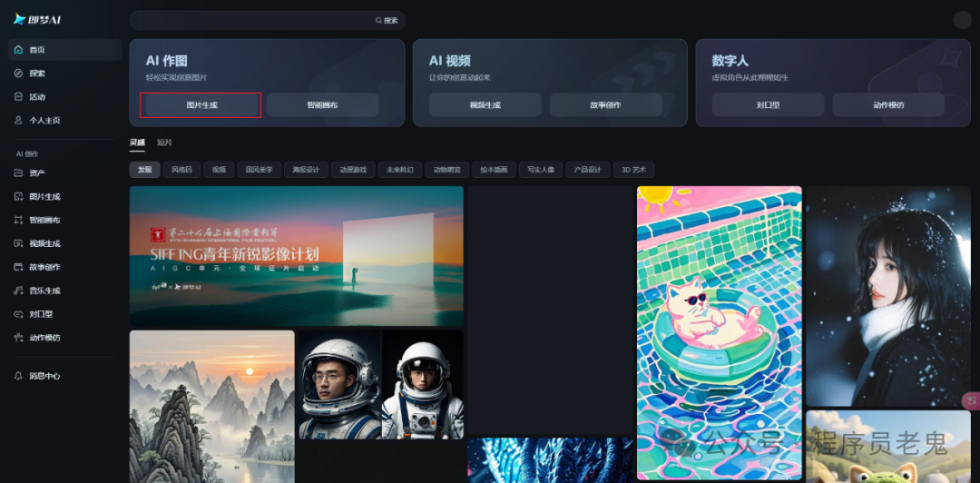
Task: Open the blue scaly dragon image
Action: pos(550,460)
